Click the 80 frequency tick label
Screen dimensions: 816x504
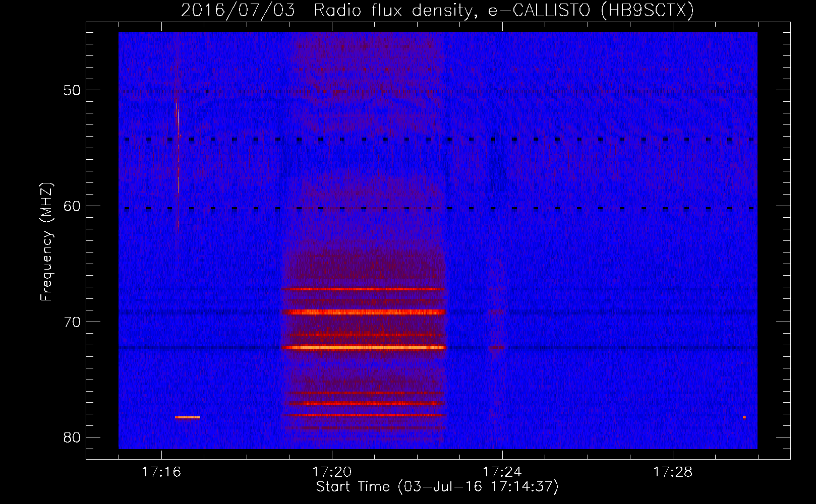(72, 437)
